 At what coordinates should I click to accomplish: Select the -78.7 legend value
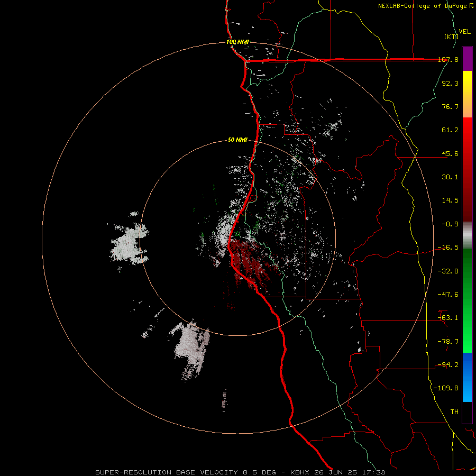[x=448, y=342]
